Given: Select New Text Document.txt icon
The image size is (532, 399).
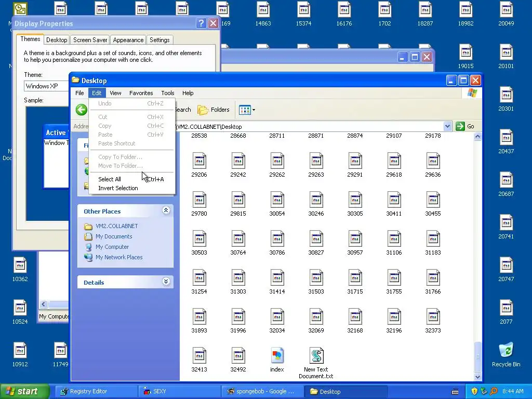Looking at the screenshot, I should 316,356.
